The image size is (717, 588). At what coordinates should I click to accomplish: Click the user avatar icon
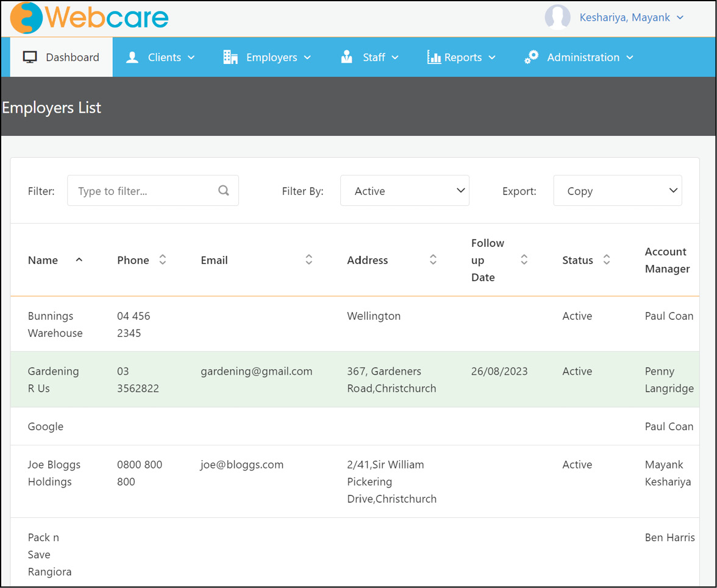tap(557, 17)
